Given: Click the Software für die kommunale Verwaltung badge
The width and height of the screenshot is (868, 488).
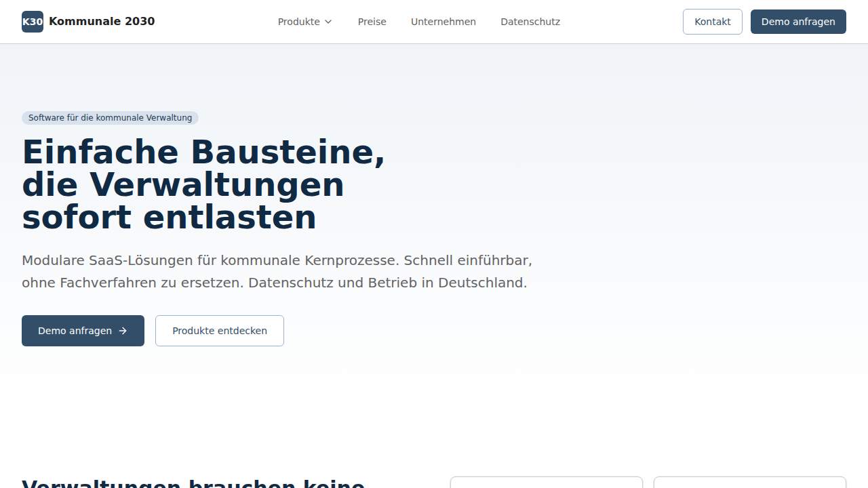Looking at the screenshot, I should click(110, 118).
